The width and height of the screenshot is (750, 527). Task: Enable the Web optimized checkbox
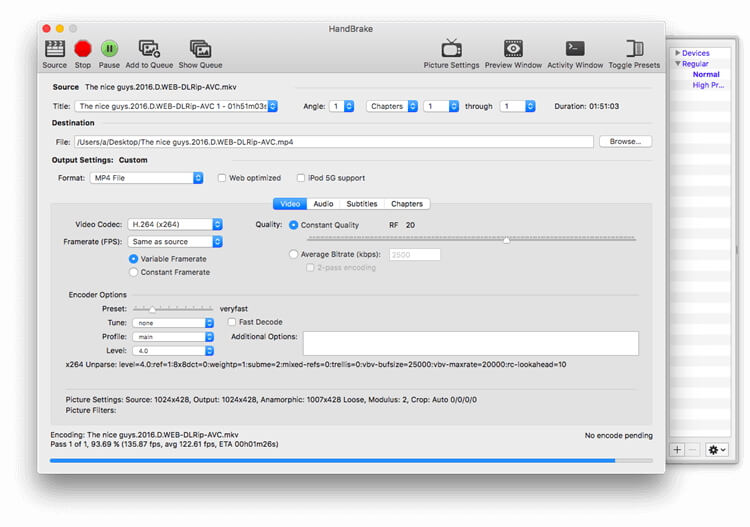coord(223,178)
